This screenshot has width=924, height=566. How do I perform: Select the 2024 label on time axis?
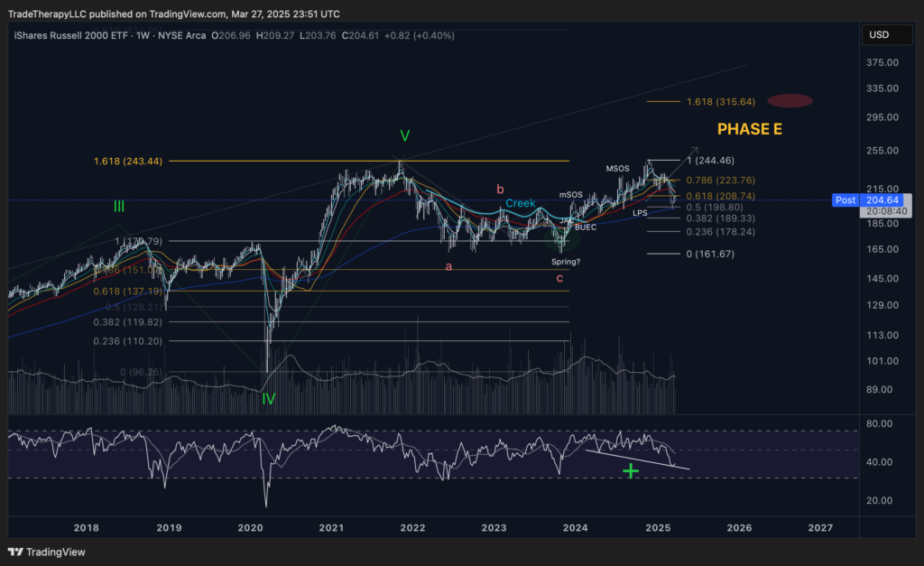[575, 527]
